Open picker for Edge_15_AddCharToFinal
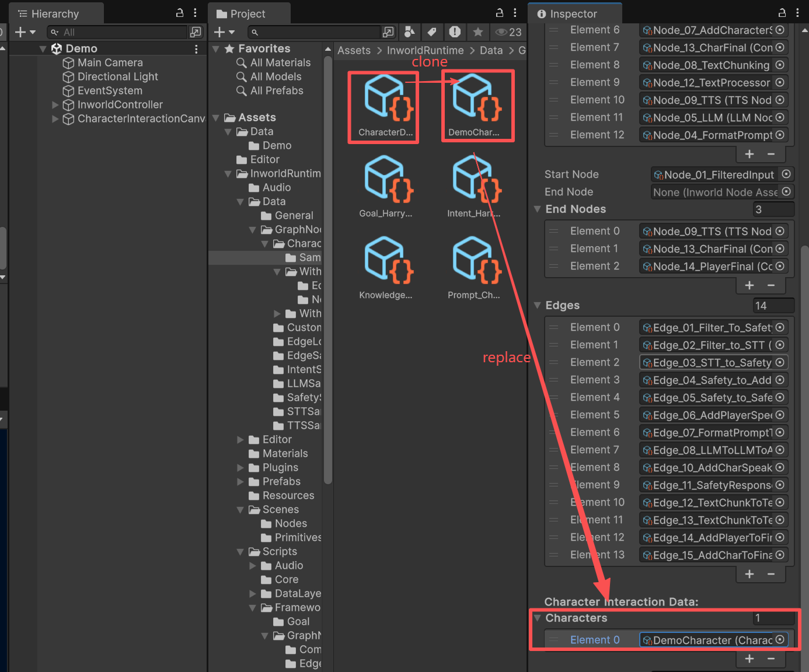 pyautogui.click(x=780, y=555)
